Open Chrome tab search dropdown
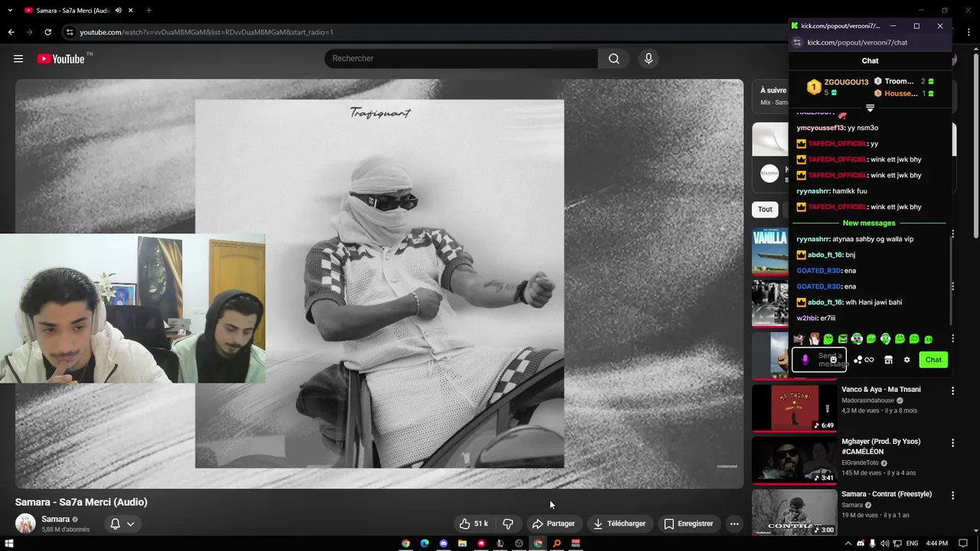This screenshot has width=980, height=551. click(10, 11)
